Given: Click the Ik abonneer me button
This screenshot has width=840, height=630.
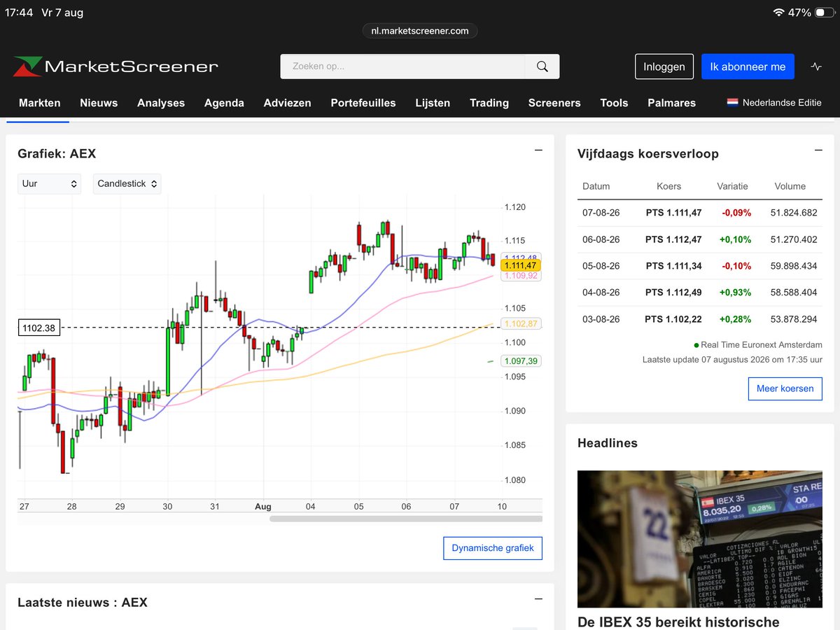Looking at the screenshot, I should click(748, 66).
